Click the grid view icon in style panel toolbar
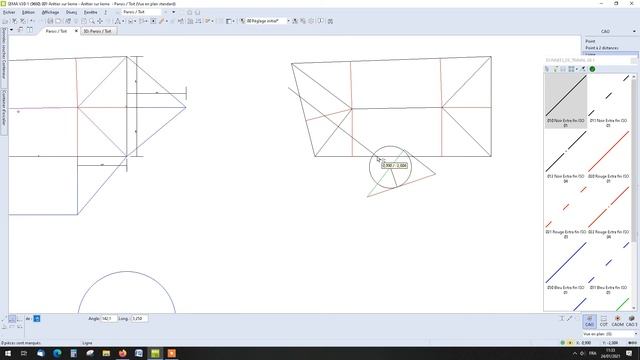 click(x=571, y=69)
